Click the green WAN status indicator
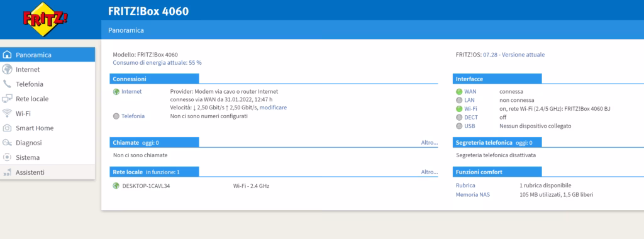Viewport: 644px width, 239px height. [459, 92]
